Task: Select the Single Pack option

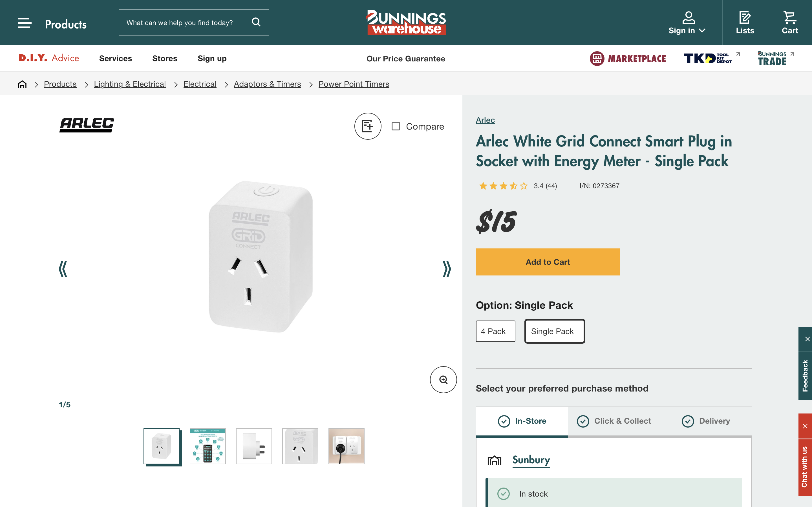Action: [x=554, y=331]
